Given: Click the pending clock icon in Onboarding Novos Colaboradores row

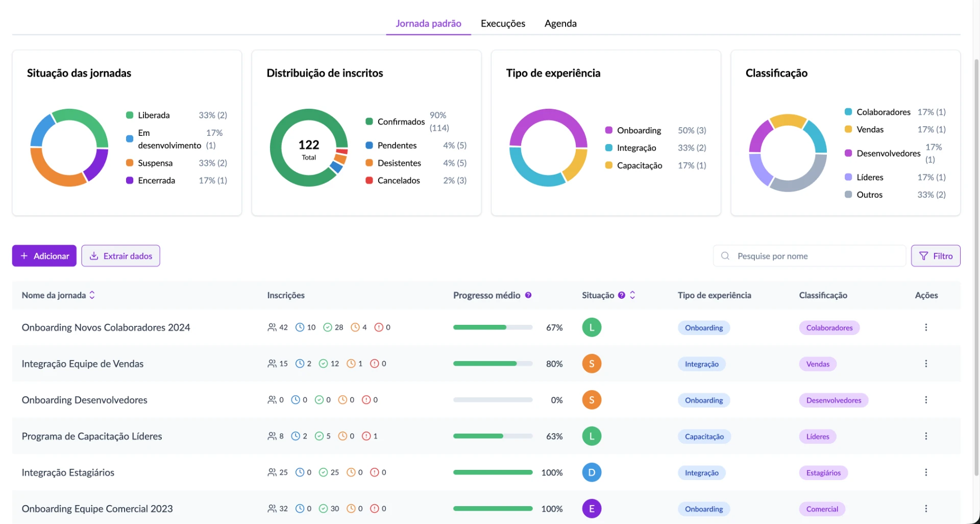Looking at the screenshot, I should [300, 327].
